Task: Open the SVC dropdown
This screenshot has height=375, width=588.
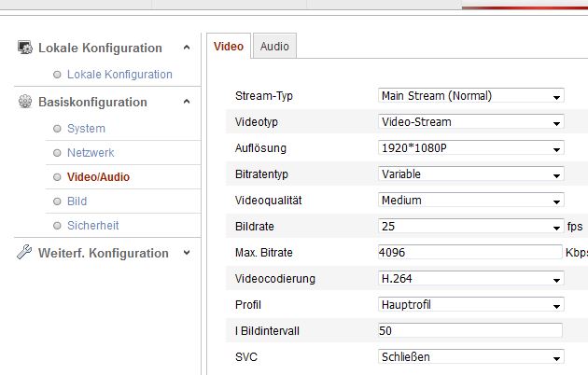Action: click(x=470, y=356)
